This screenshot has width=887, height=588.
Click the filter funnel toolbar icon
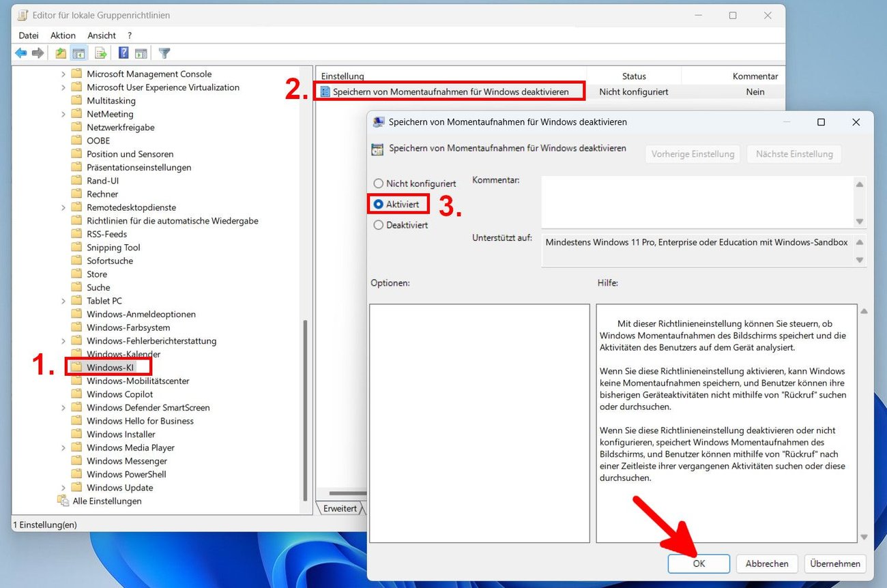coord(163,53)
